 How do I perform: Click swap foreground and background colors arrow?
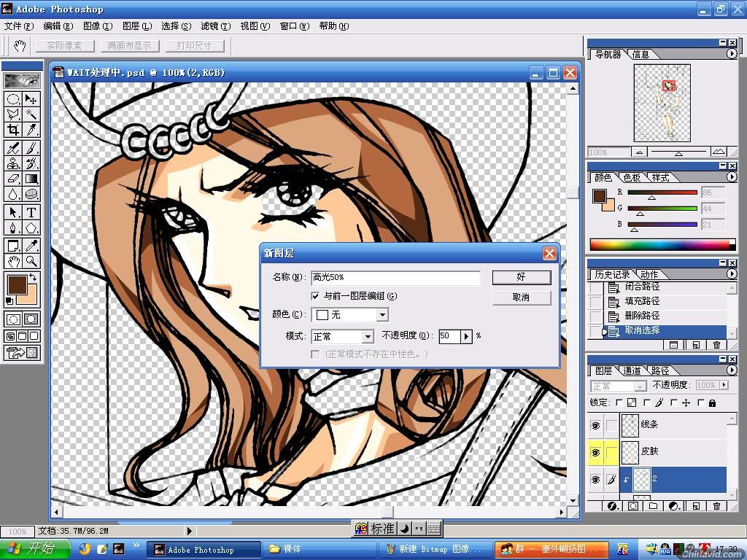[33, 276]
